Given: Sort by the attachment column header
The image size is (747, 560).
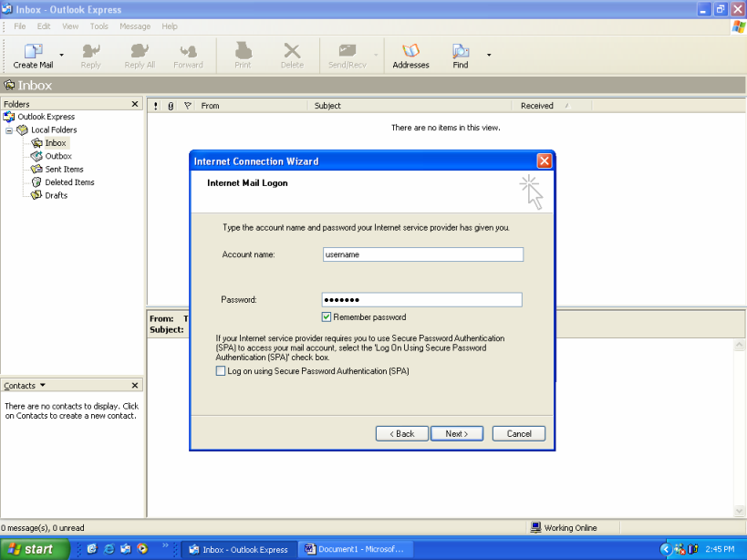Looking at the screenshot, I should point(171,106).
